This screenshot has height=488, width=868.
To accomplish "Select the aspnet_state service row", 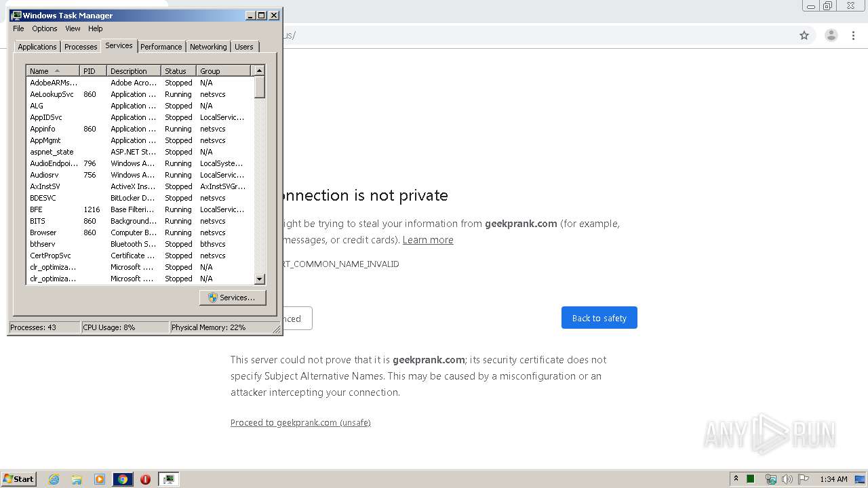I will click(x=140, y=152).
